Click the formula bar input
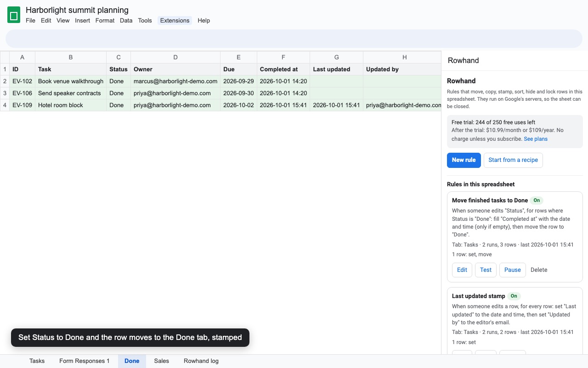This screenshot has height=368, width=588. pyautogui.click(x=294, y=39)
